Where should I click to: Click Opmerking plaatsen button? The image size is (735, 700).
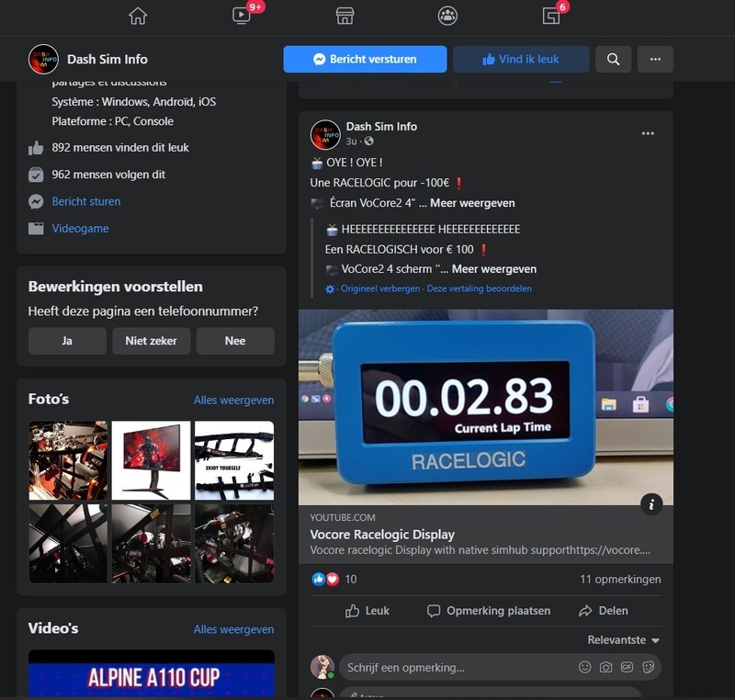[489, 611]
